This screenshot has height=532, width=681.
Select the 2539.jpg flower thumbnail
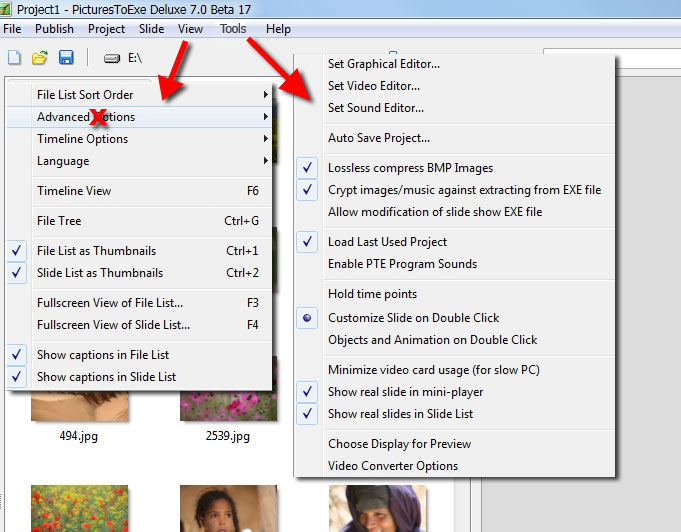click(x=228, y=406)
